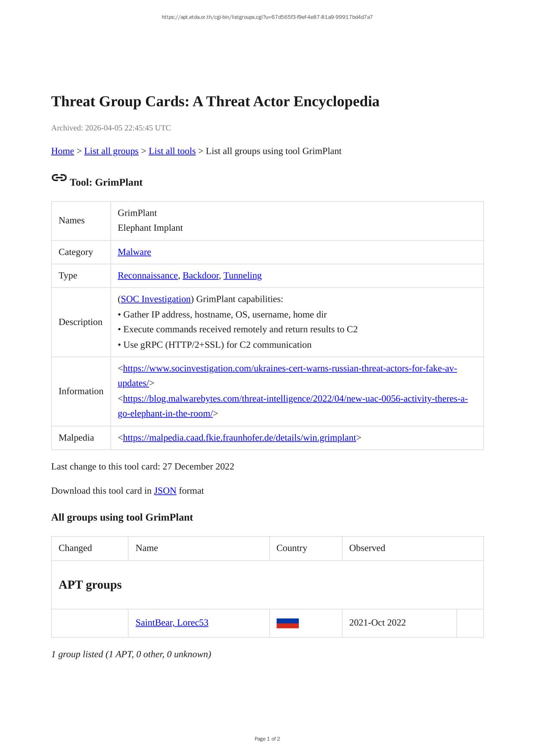535x756 pixels.
Task: Open the socinvestigation.com article URL
Action: [289, 369]
